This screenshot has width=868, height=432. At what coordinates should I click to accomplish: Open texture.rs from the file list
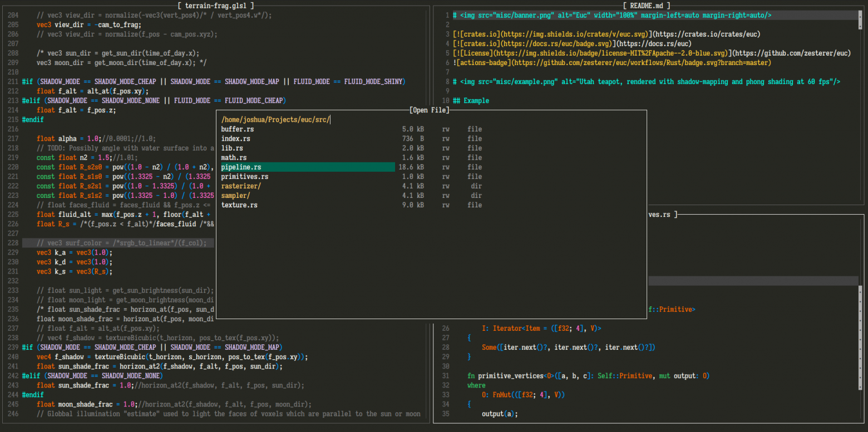[x=239, y=205]
